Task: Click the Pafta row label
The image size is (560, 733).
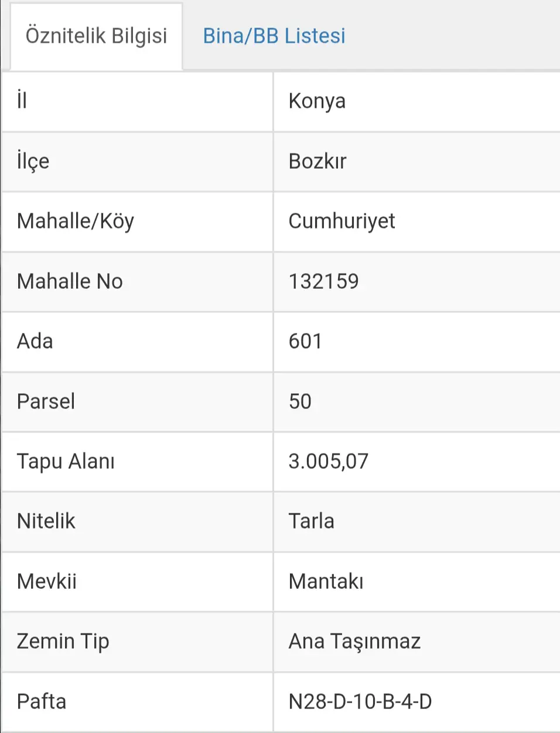Action: [x=41, y=702]
